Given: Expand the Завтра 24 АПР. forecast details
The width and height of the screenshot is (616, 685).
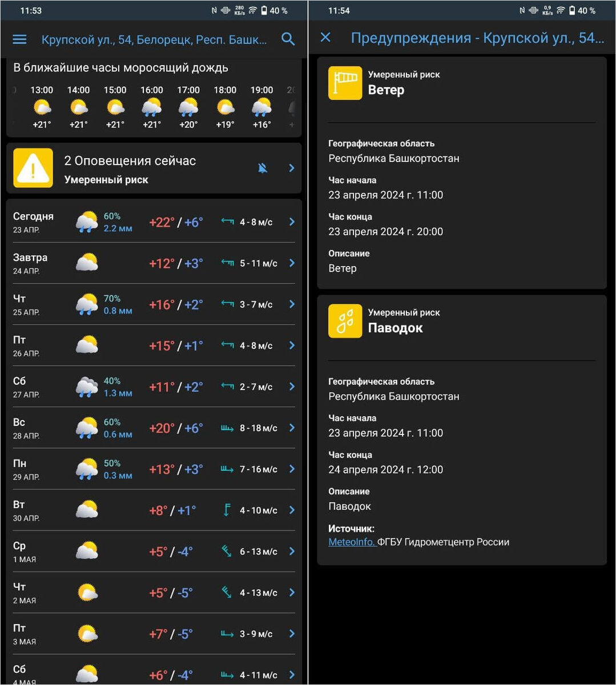Looking at the screenshot, I should click(154, 263).
